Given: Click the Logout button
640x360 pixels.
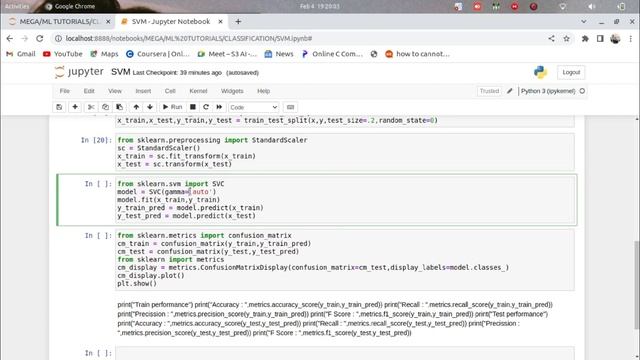Looking at the screenshot, I should click(x=571, y=72).
